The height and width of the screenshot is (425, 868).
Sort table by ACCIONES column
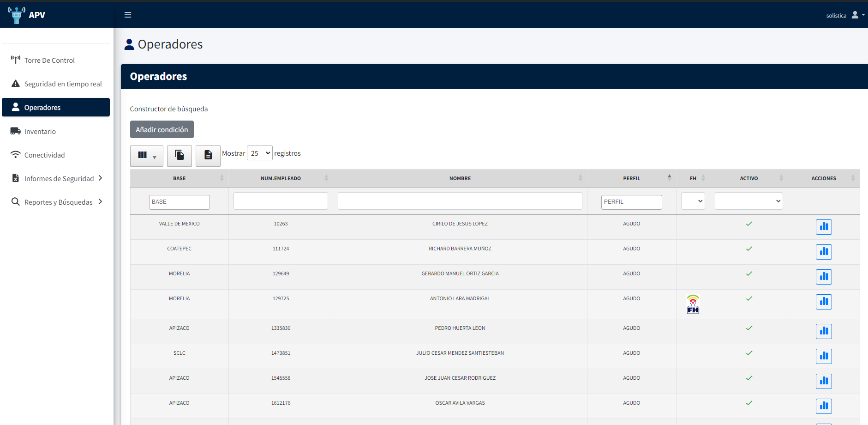coord(824,178)
